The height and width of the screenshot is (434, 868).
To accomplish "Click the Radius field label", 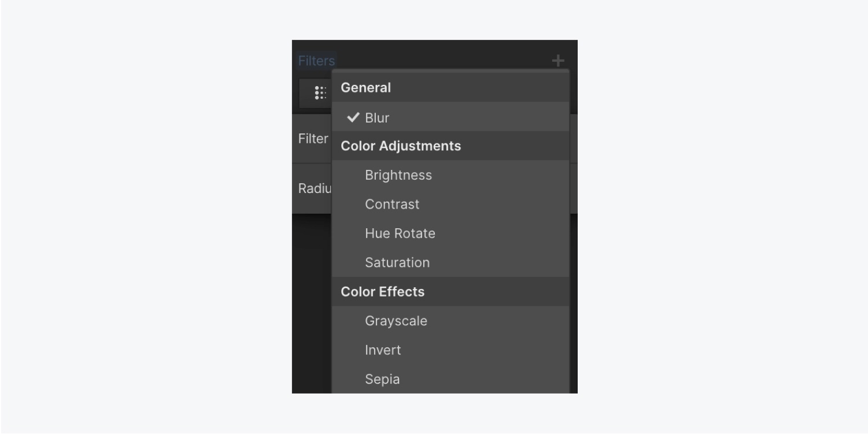I will click(315, 188).
